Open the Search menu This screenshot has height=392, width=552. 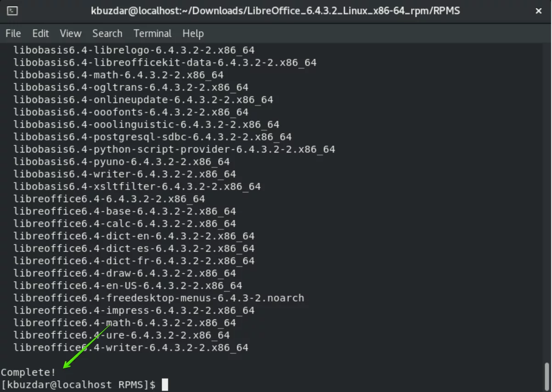pyautogui.click(x=107, y=34)
